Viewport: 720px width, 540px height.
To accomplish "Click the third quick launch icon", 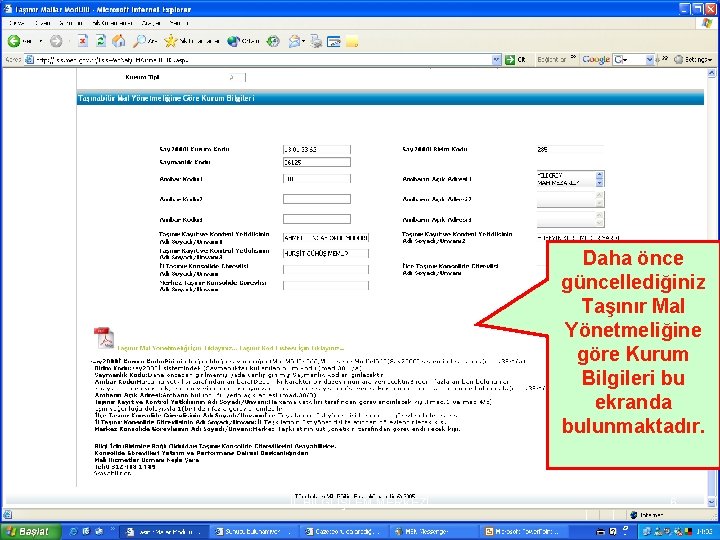I will 99,532.
